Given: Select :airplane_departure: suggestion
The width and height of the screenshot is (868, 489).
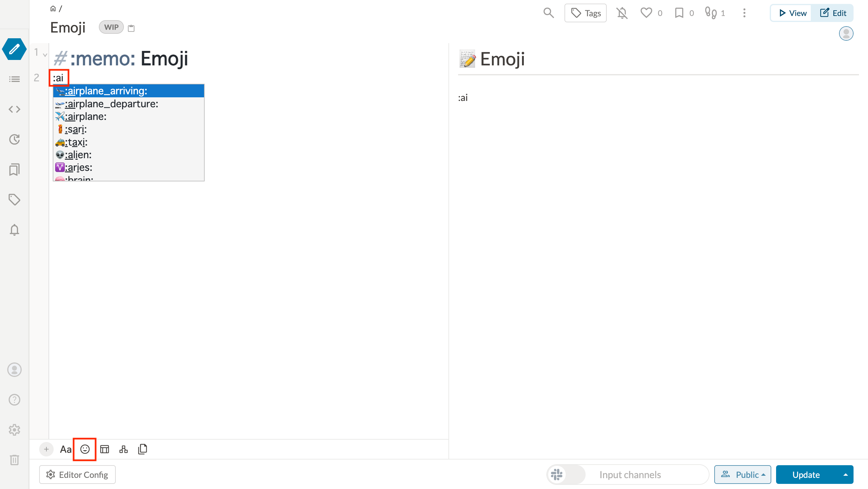Looking at the screenshot, I should (129, 104).
